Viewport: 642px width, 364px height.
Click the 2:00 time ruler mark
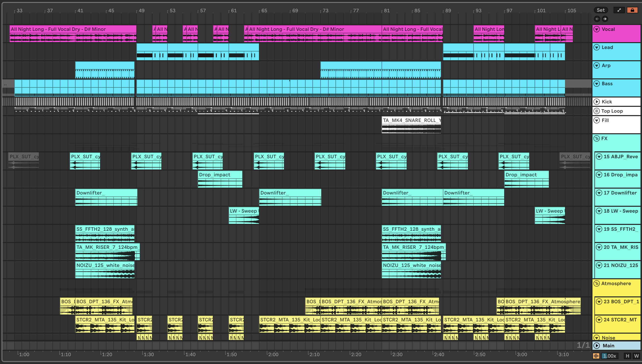point(273,354)
